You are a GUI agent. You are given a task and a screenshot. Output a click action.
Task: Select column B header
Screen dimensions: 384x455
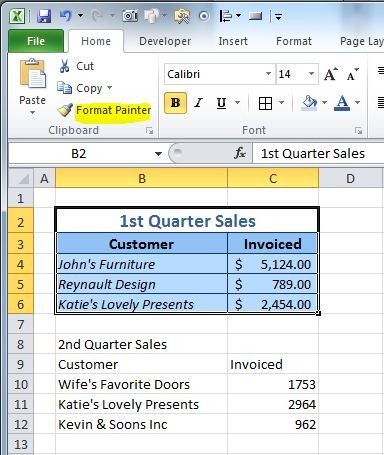[142, 178]
